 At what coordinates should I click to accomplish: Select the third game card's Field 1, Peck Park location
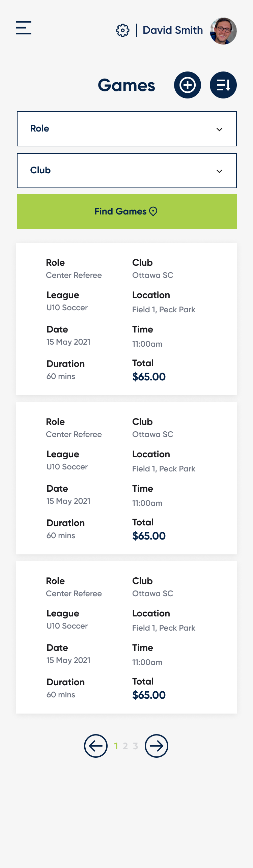pyautogui.click(x=164, y=628)
